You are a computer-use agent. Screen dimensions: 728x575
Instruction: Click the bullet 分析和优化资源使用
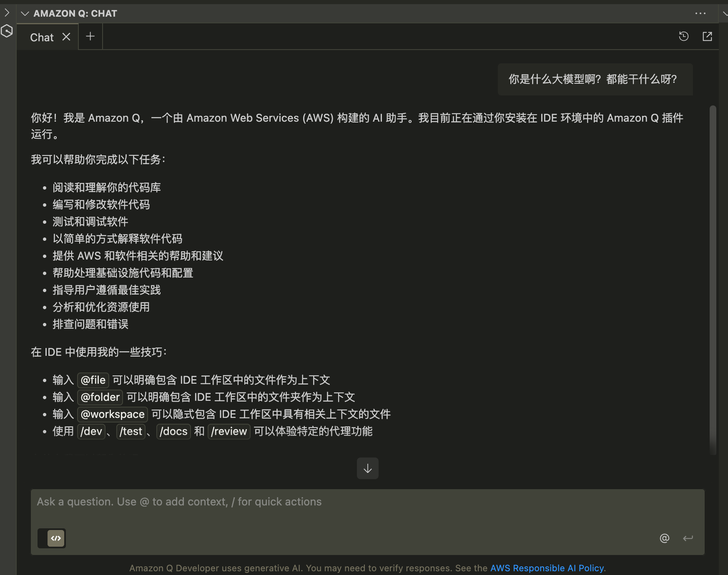(101, 307)
